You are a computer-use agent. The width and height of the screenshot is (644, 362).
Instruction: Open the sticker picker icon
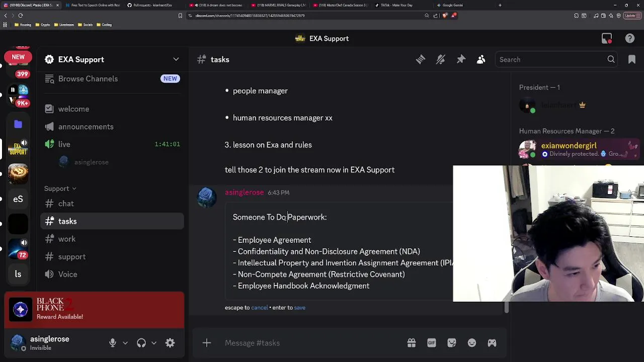[x=452, y=343]
